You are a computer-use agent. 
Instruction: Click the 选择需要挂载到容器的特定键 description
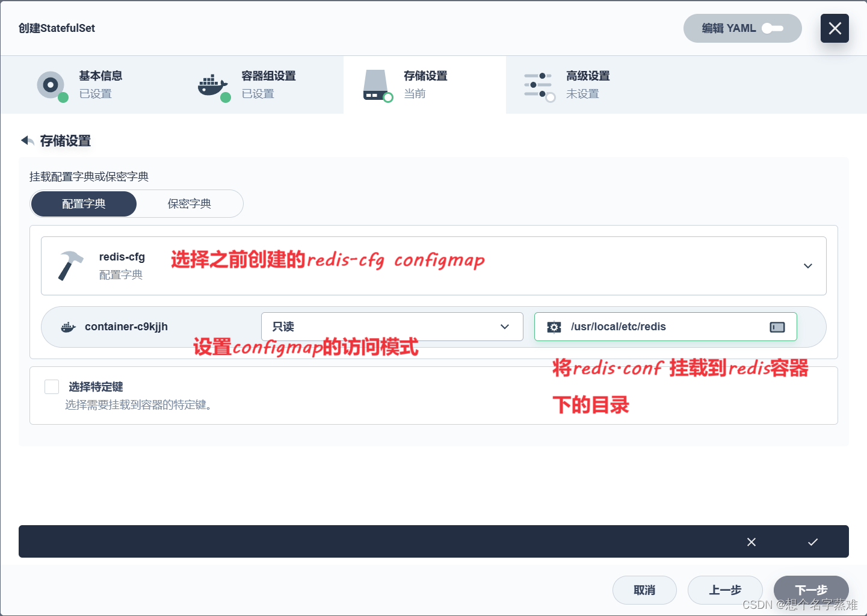click(x=138, y=405)
